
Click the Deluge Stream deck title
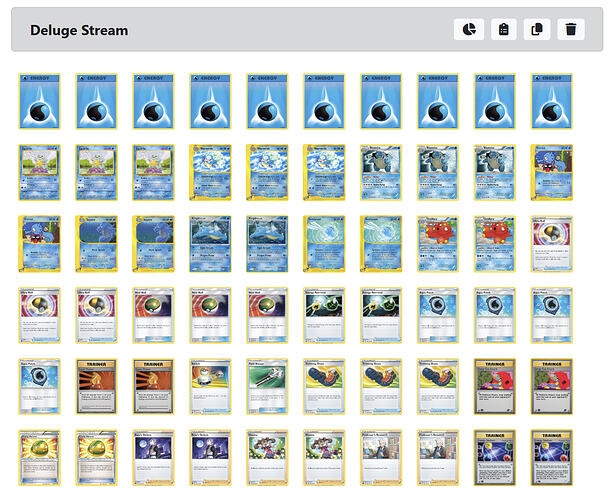(x=79, y=30)
